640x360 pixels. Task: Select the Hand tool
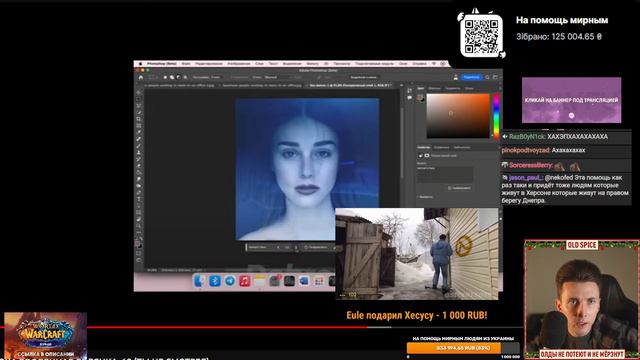click(138, 219)
